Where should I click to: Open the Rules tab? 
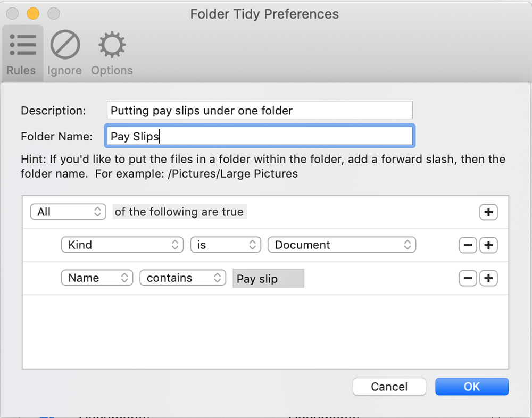pos(22,53)
